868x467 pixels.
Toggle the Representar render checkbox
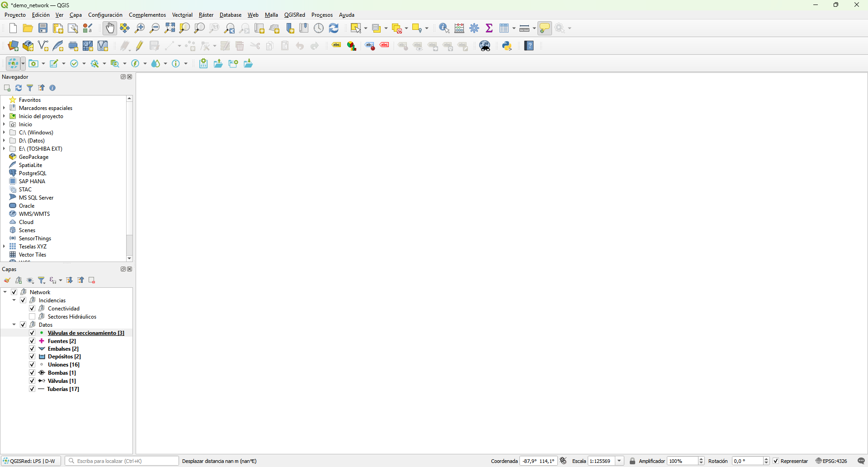tap(776, 461)
